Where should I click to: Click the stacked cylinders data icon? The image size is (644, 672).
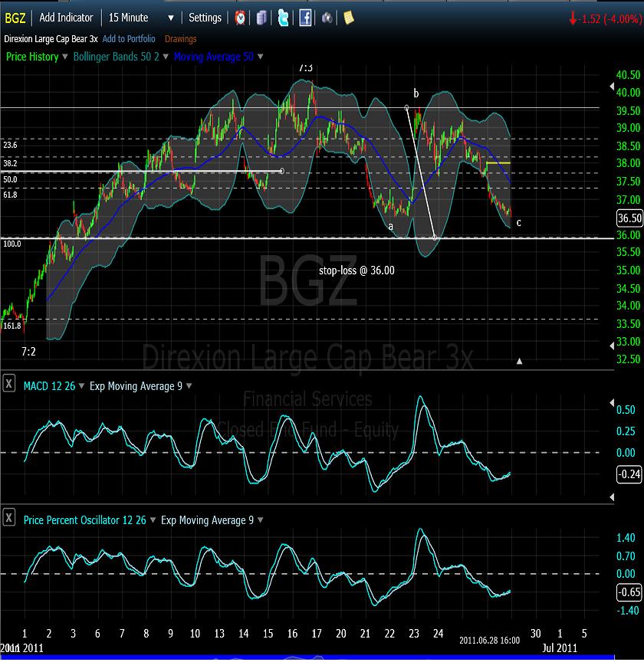click(x=261, y=18)
